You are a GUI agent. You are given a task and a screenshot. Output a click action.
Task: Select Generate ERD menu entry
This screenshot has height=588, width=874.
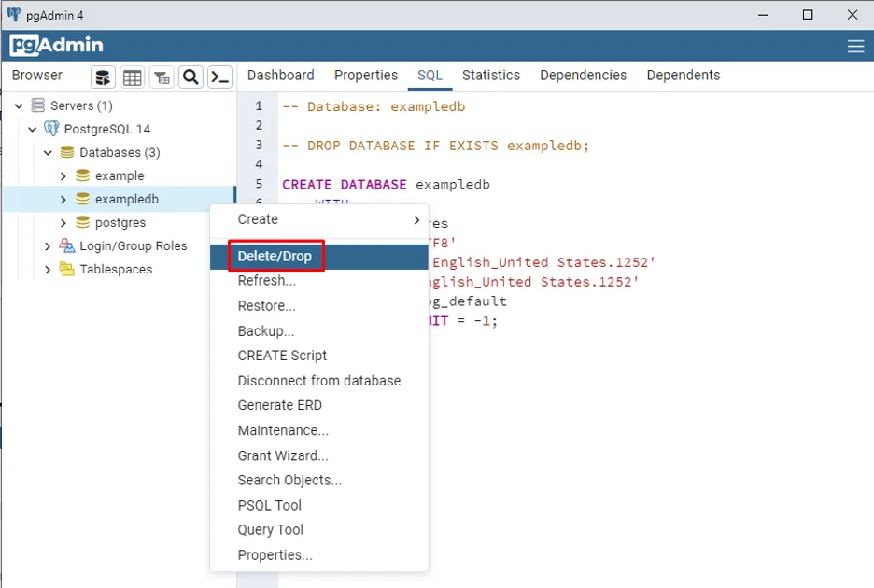(279, 405)
